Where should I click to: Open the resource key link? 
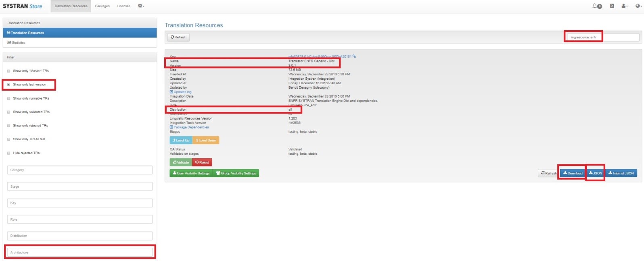click(320, 56)
